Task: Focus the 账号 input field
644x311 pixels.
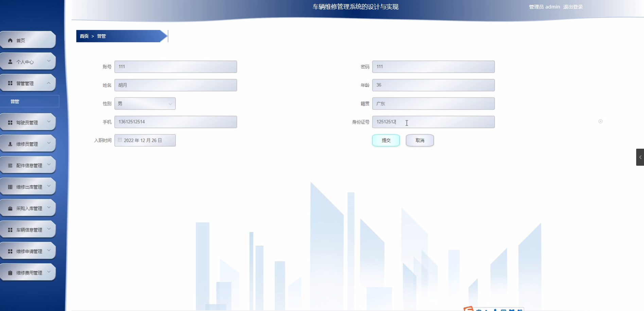Action: pyautogui.click(x=176, y=67)
